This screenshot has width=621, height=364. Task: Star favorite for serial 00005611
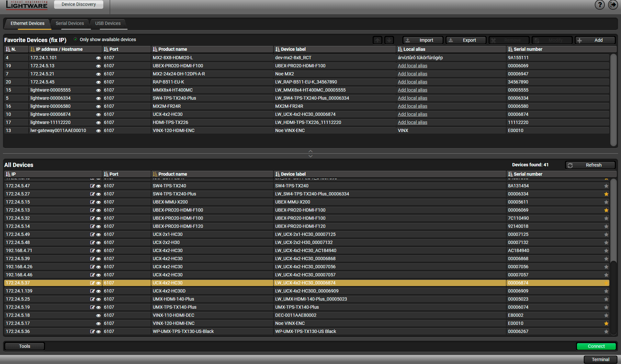(606, 202)
